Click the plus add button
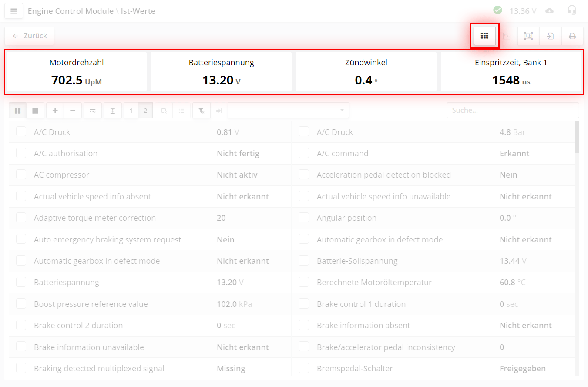Image resolution: width=588 pixels, height=387 pixels. pos(55,111)
